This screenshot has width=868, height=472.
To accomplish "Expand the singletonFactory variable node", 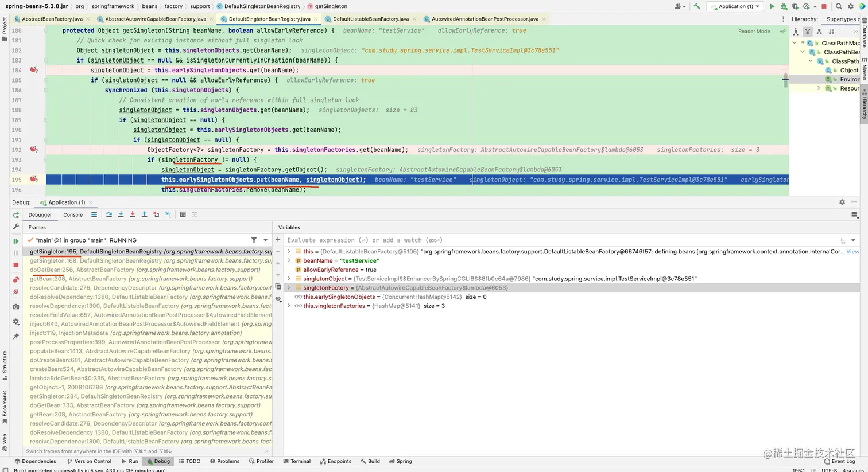I will (289, 288).
